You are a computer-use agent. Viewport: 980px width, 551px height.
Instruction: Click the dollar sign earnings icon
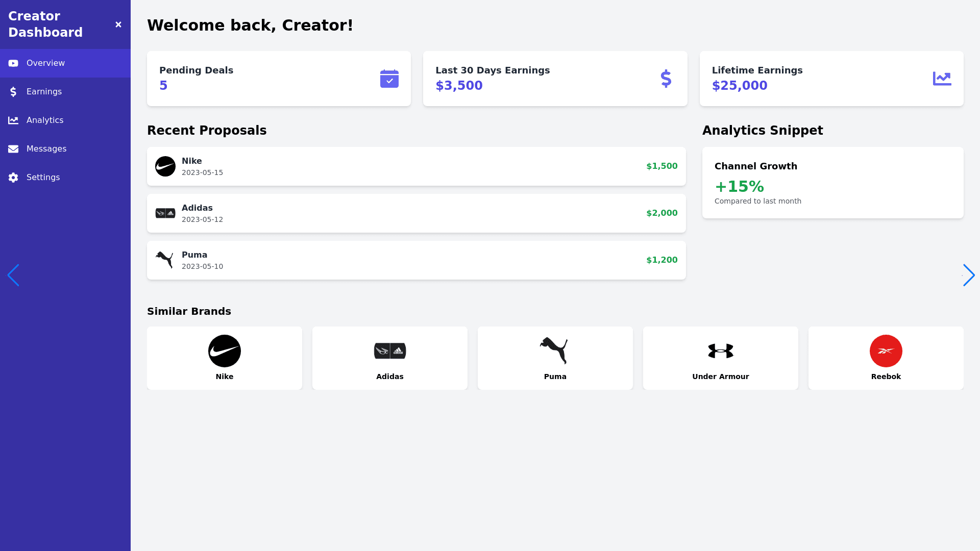666,79
